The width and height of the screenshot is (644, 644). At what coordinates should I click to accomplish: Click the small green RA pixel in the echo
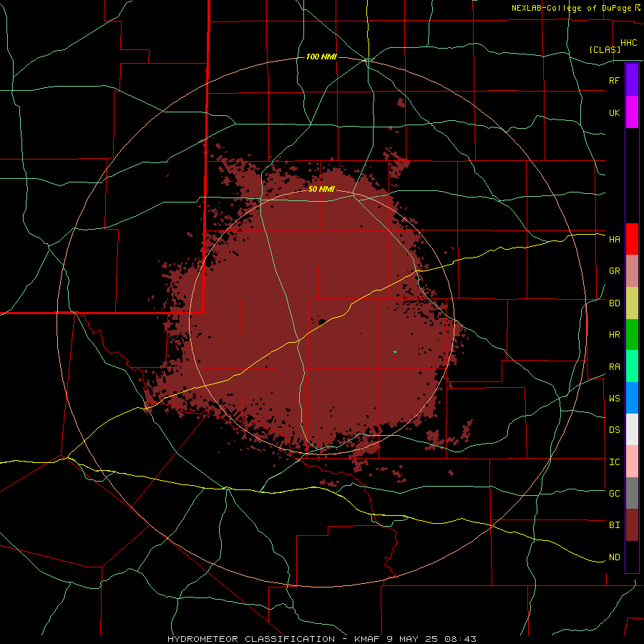[395, 351]
